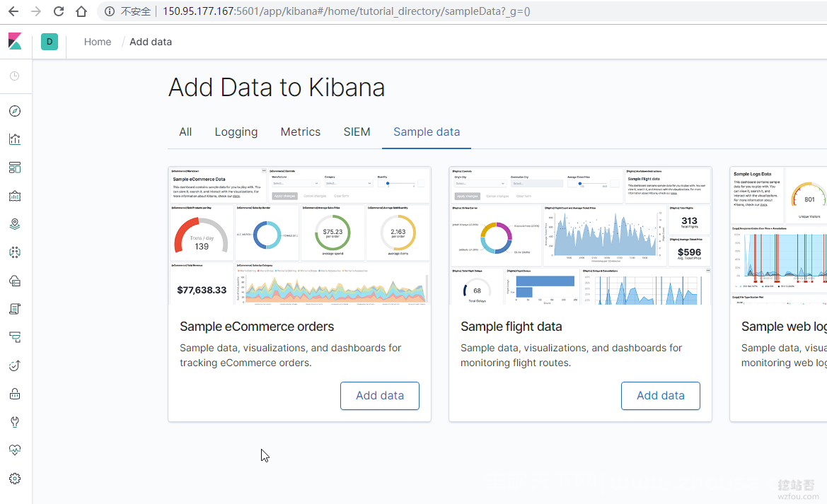The height and width of the screenshot is (504, 827).
Task: Switch to the Logging tab
Action: click(236, 131)
